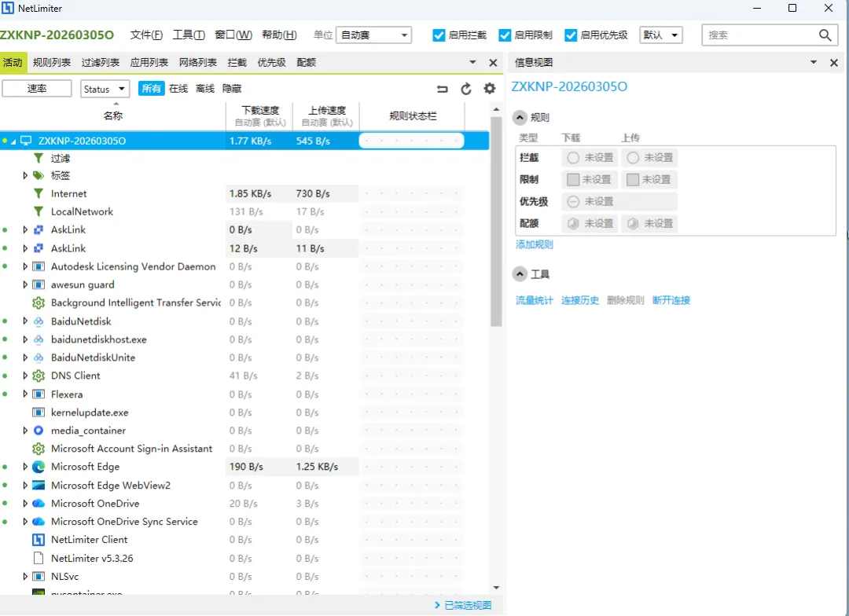Click the Autodesk Licensing Vendor Daemon icon
The height and width of the screenshot is (616, 849).
pyautogui.click(x=39, y=266)
